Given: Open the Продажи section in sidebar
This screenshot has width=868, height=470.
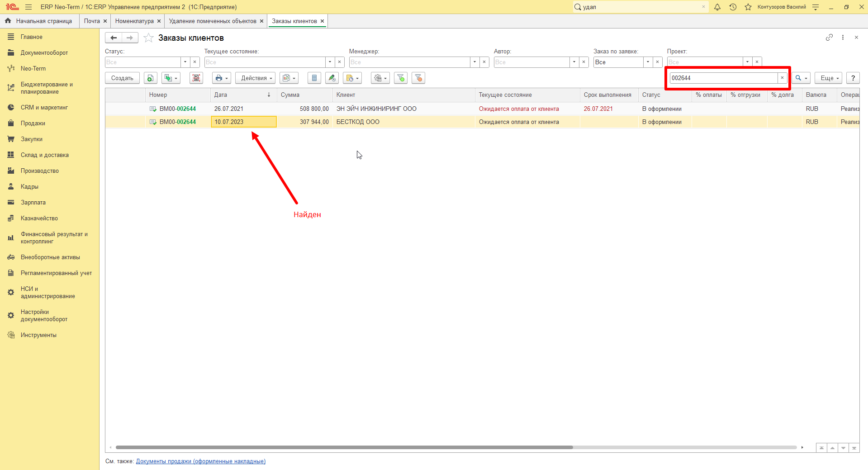Looking at the screenshot, I should coord(33,123).
